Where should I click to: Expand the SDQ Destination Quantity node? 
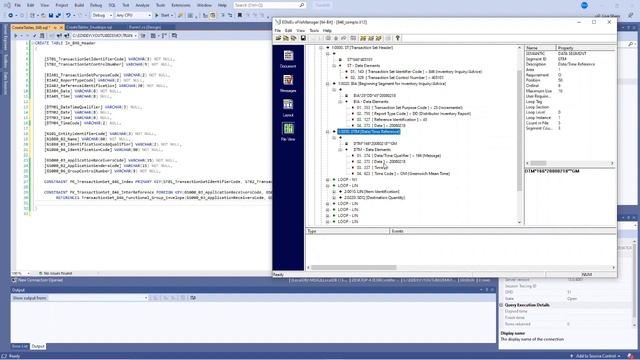pyautogui.click(x=334, y=198)
